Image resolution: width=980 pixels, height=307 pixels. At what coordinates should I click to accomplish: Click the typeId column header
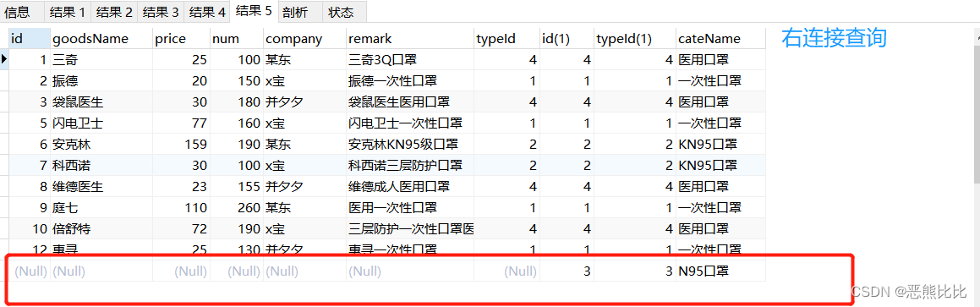pos(506,39)
